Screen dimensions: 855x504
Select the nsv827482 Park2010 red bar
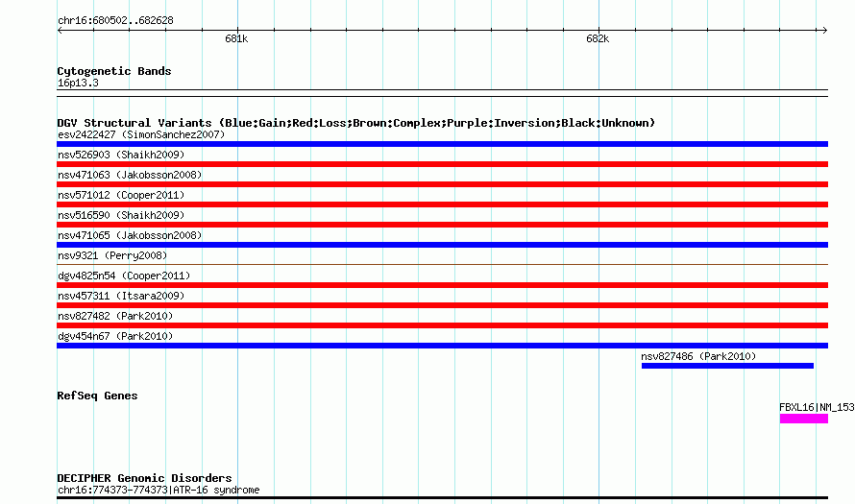442,325
